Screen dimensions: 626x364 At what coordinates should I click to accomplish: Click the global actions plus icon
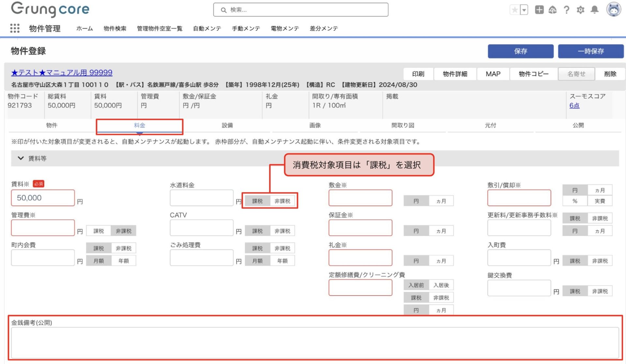(x=539, y=10)
